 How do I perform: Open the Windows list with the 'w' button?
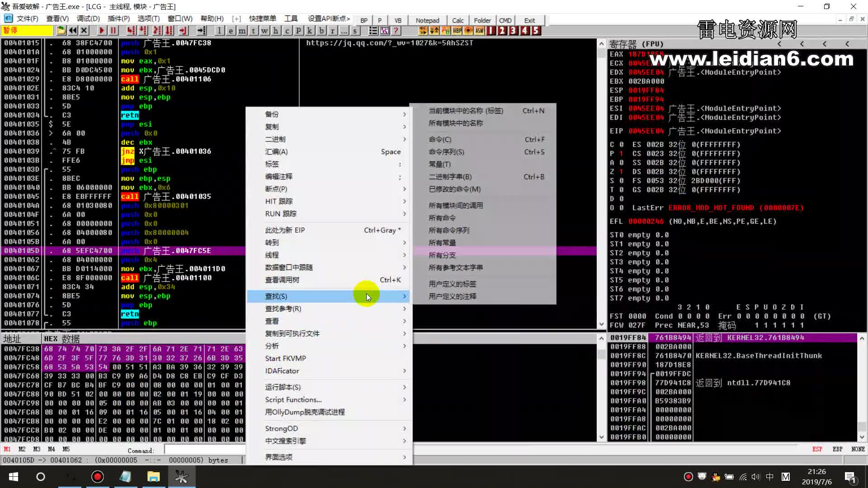click(x=264, y=30)
